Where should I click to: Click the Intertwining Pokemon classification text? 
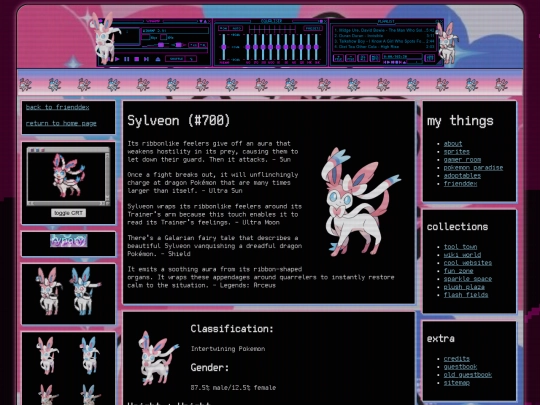(x=228, y=349)
